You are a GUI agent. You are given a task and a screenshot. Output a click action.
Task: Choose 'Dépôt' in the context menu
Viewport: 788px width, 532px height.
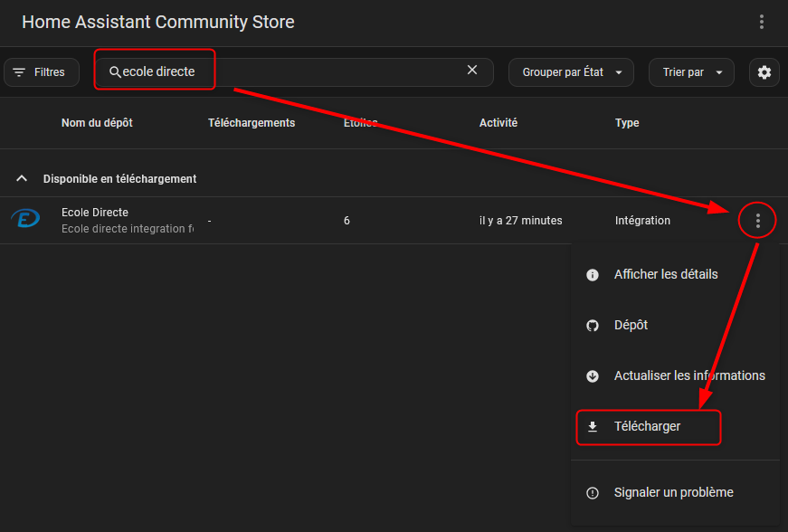(x=676, y=326)
